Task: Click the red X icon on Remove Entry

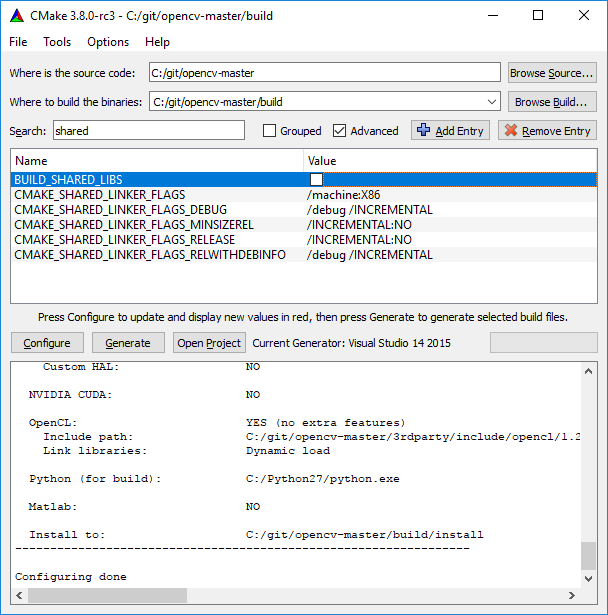Action: [x=510, y=131]
